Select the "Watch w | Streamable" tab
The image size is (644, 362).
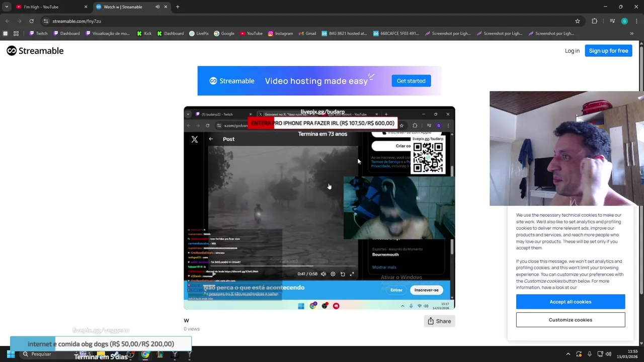(132, 7)
